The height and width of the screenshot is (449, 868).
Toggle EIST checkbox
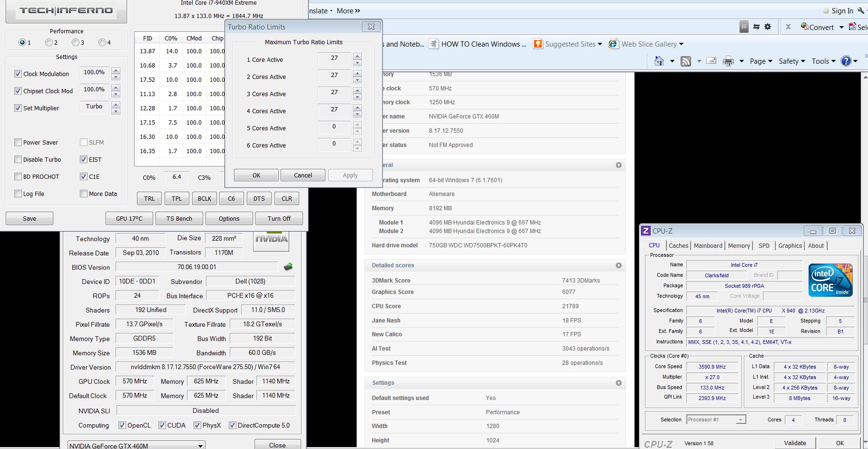(x=84, y=159)
